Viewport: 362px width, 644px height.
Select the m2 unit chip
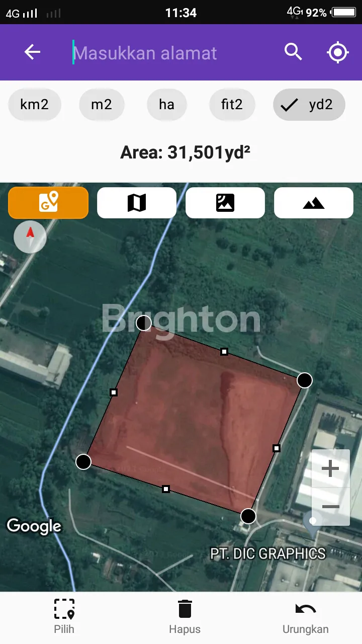point(102,105)
